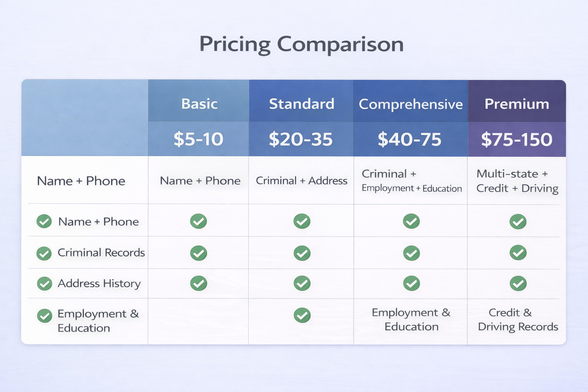Click Standard checkmark in Employment & Education row
Viewport: 588px width, 392px height.
click(x=302, y=315)
